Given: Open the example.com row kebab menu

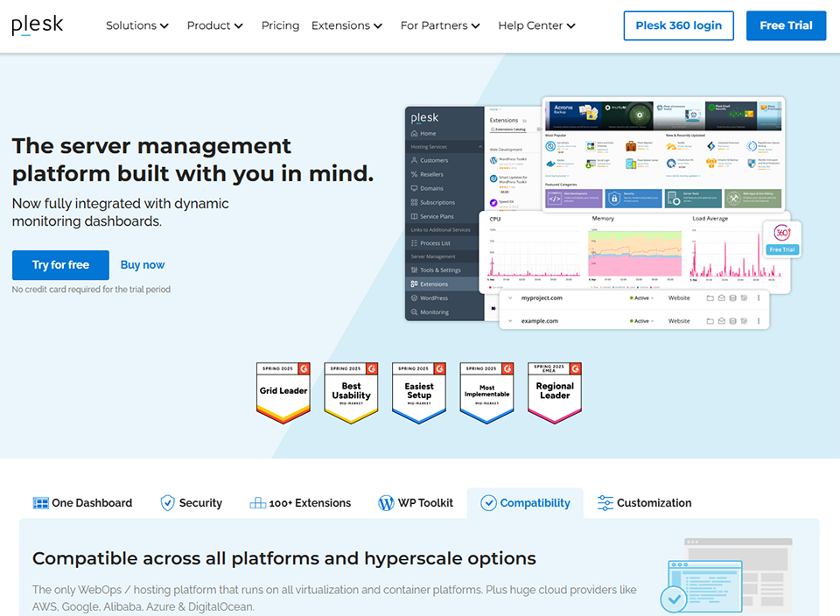Looking at the screenshot, I should coord(758,321).
